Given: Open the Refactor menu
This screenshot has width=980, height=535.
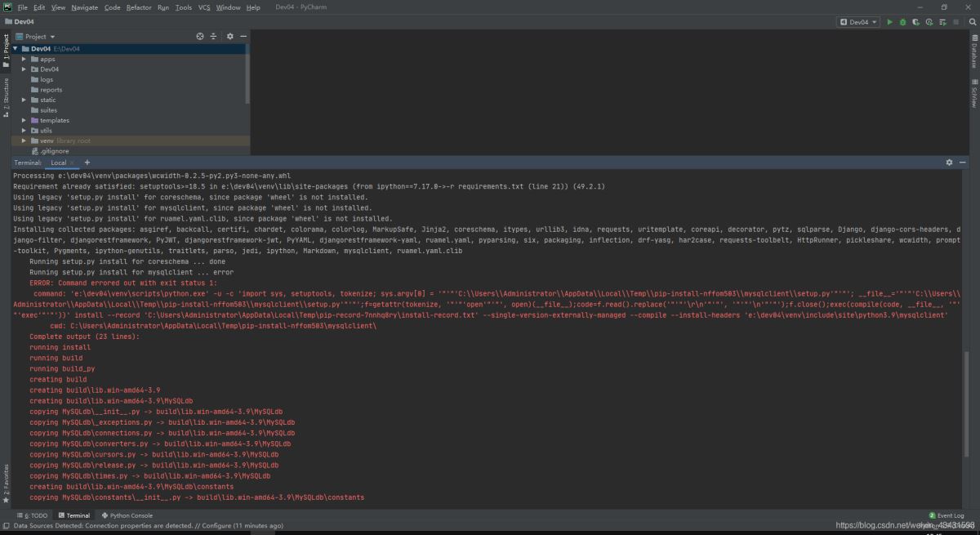Looking at the screenshot, I should coord(139,7).
